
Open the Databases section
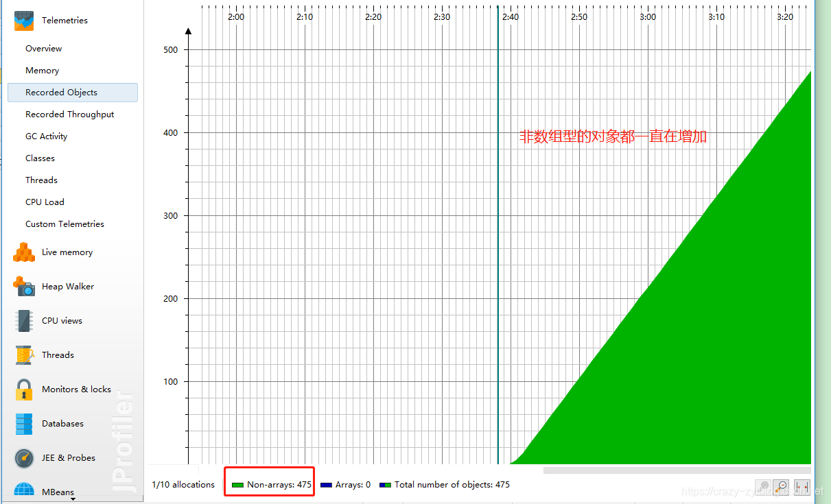62,424
